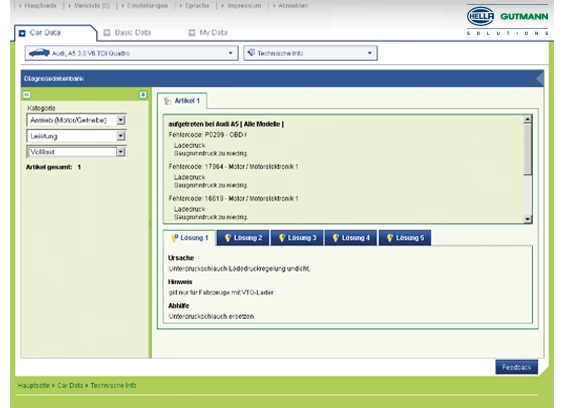Screen dimensions: 562x408
Task: Open the Leistung dropdown arrow
Action: tap(121, 136)
